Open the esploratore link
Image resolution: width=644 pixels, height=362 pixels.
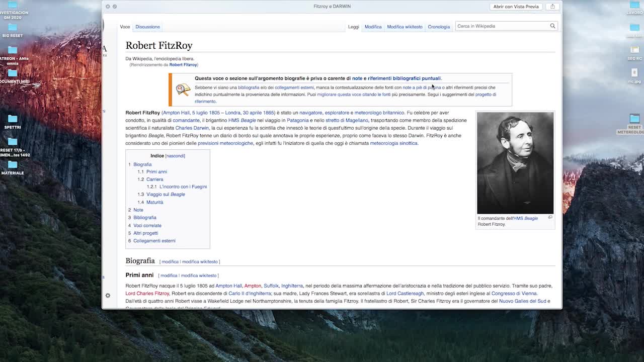pyautogui.click(x=337, y=113)
